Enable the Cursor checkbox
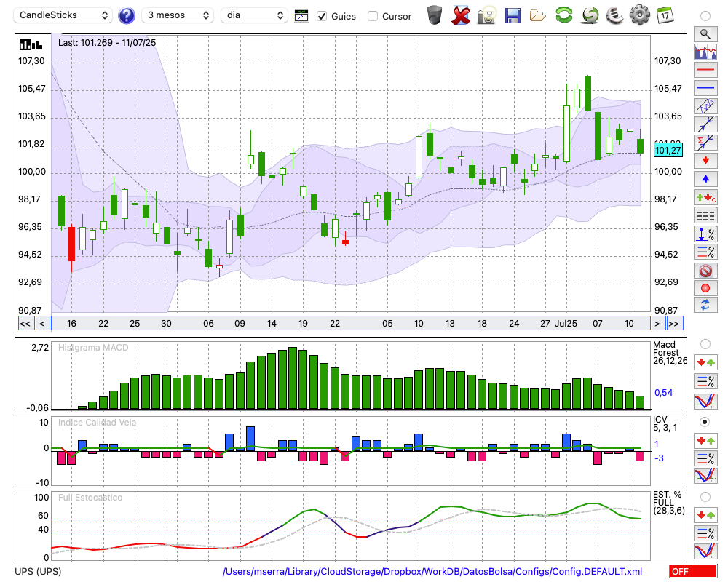The image size is (728, 582). click(x=372, y=16)
